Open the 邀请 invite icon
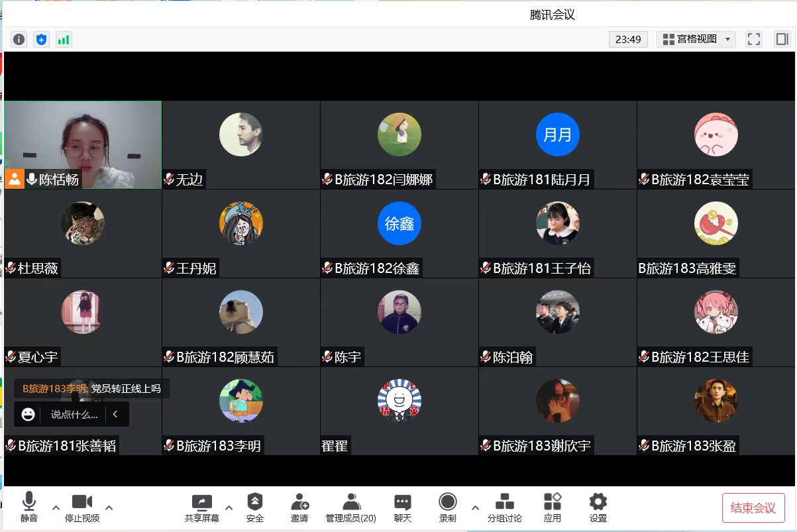The image size is (797, 532). [x=299, y=508]
